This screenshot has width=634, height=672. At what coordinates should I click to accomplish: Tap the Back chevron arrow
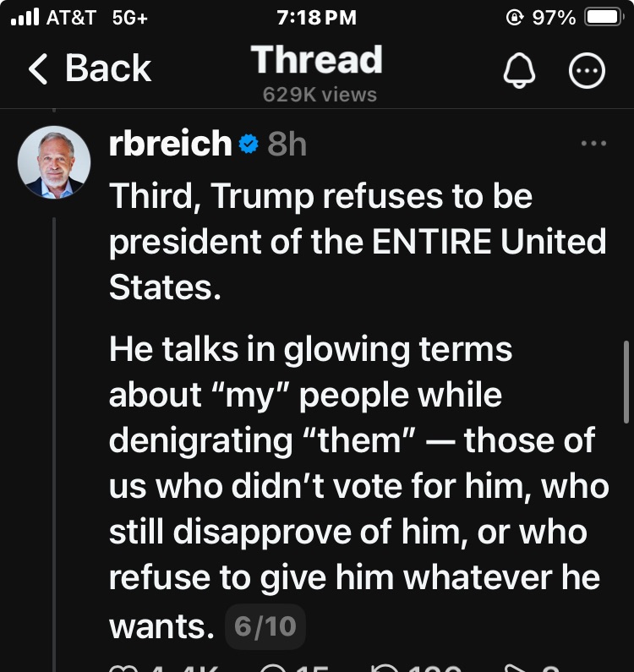[x=38, y=69]
